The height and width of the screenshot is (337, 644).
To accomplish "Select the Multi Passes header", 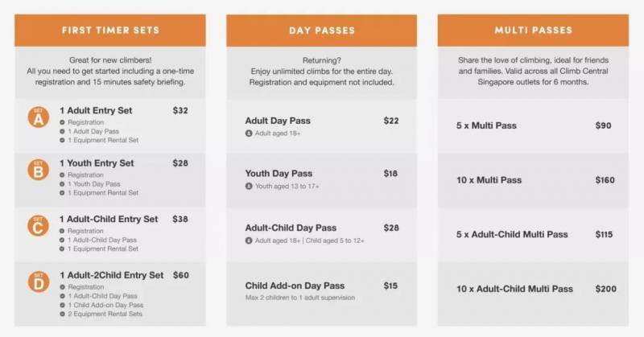I will pos(533,31).
